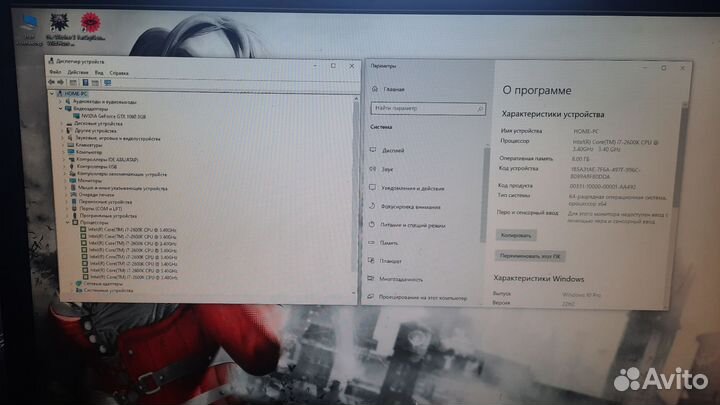The image size is (720, 405).
Task: Click the Системные устройства category icon
Action: (79, 290)
